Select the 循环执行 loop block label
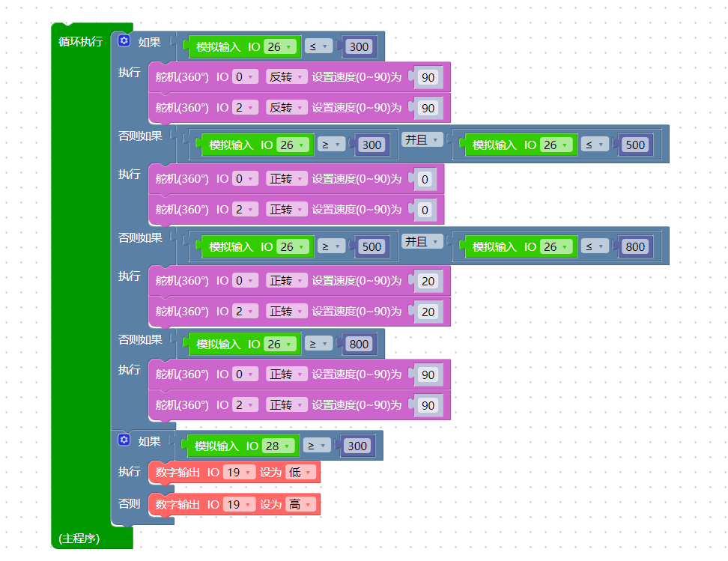Image resolution: width=728 pixels, height=561 pixels. coord(80,41)
